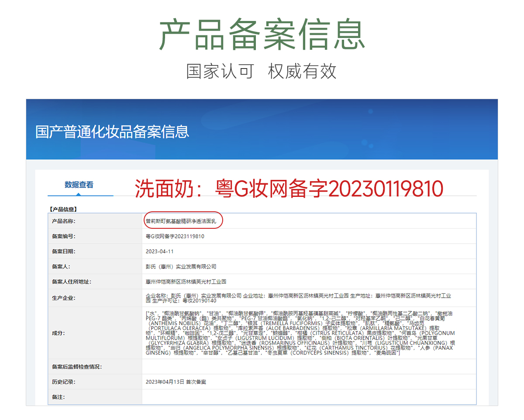
Task: Select the 产品名称 row label
Action: point(64,221)
